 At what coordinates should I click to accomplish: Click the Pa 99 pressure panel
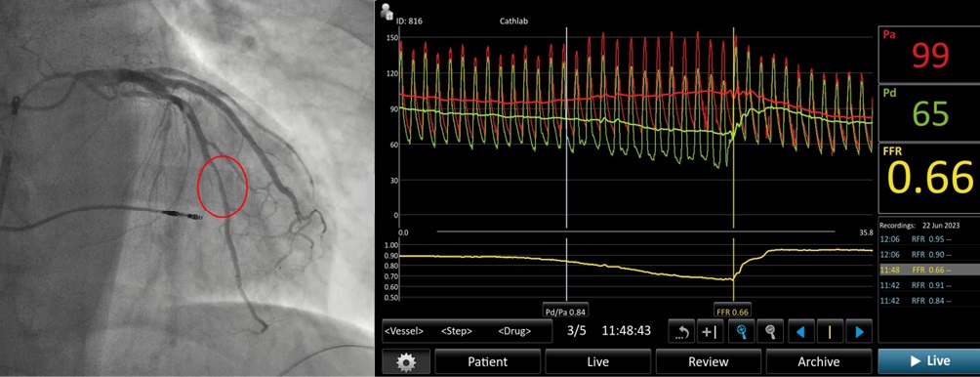coord(928,54)
